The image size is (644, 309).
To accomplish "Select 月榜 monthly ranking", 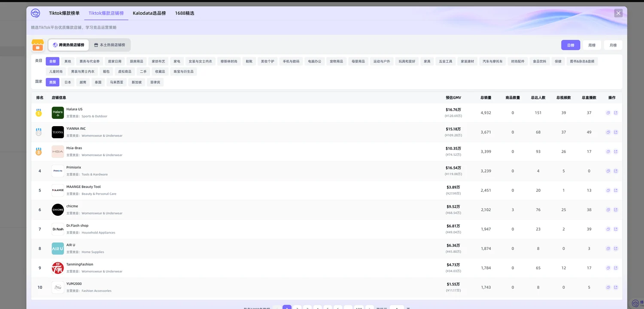I will (x=613, y=45).
